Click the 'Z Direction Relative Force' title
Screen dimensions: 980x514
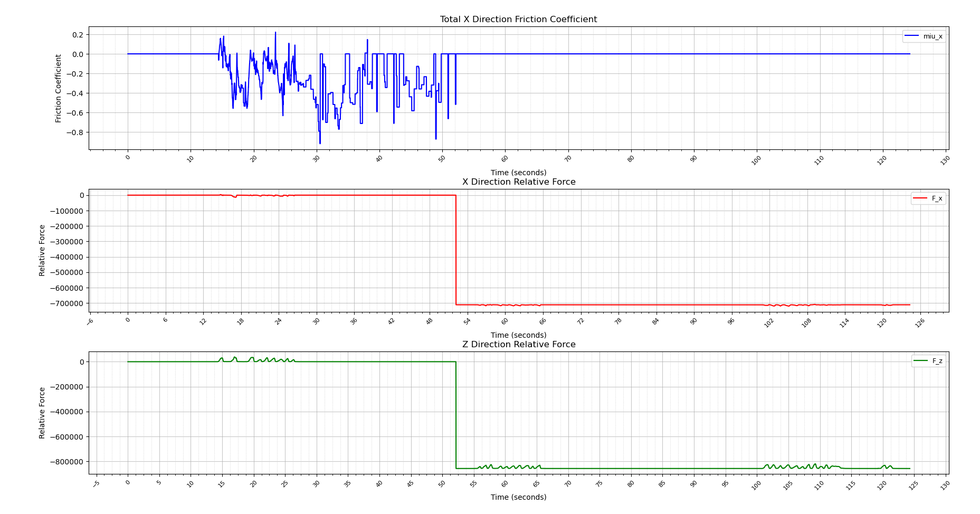point(518,345)
